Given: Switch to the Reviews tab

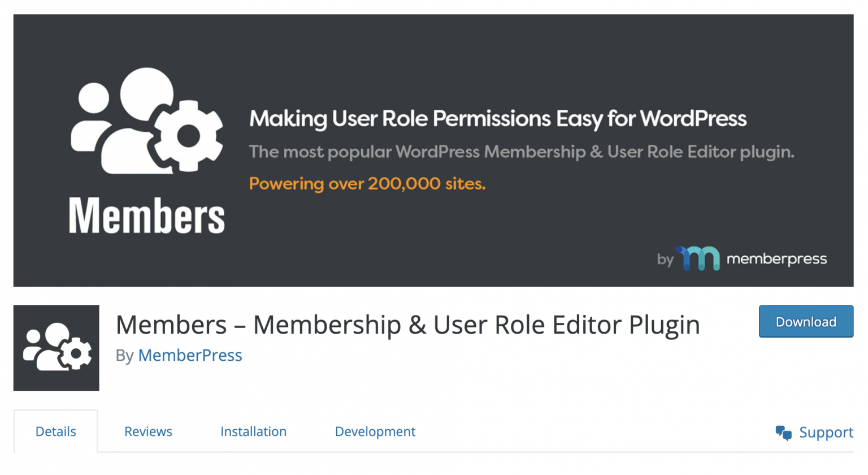Looking at the screenshot, I should [x=147, y=431].
